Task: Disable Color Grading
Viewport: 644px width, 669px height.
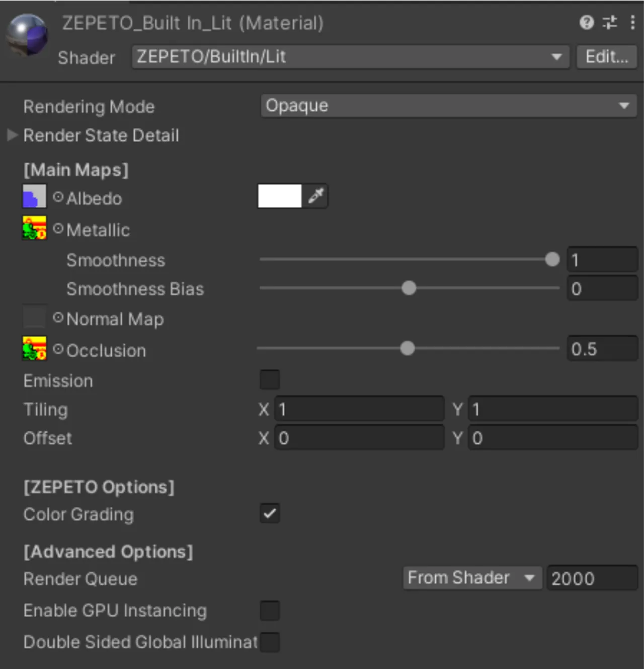Action: (269, 513)
